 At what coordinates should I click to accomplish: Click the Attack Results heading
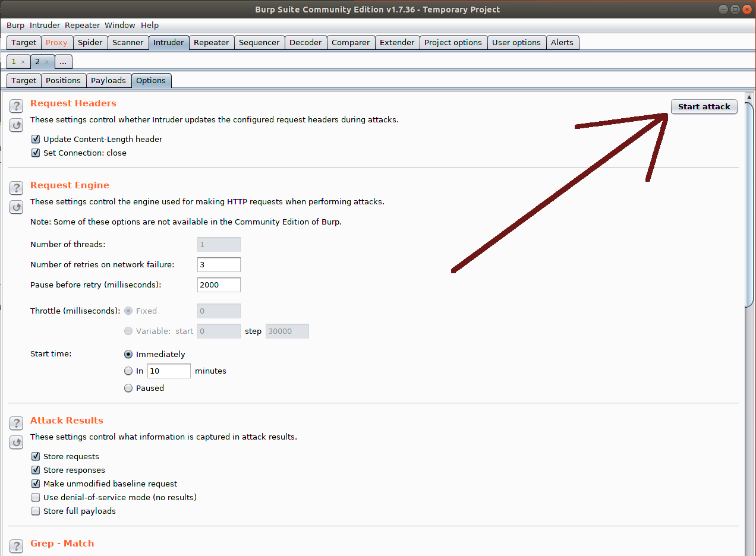[x=67, y=420]
